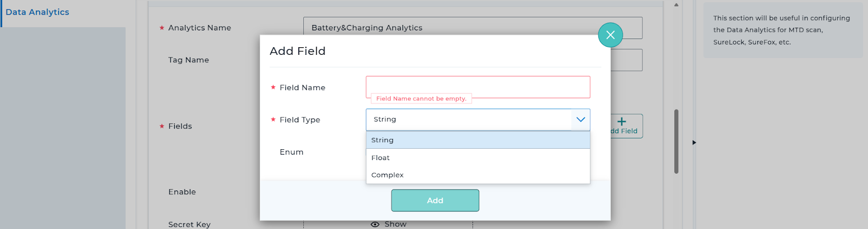Click the help text about configuring Data Analytics
The height and width of the screenshot is (229, 868).
pyautogui.click(x=781, y=30)
